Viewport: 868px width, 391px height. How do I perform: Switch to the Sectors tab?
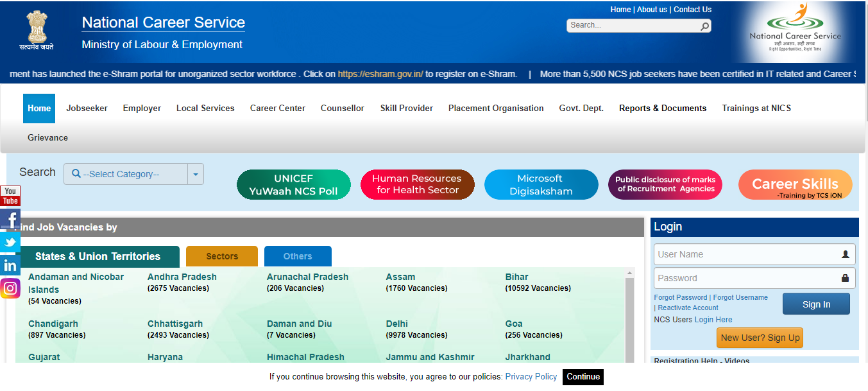(x=222, y=256)
